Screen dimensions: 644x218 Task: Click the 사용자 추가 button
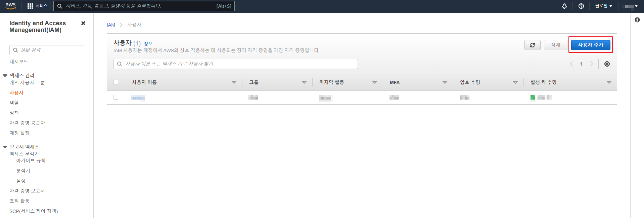(590, 45)
